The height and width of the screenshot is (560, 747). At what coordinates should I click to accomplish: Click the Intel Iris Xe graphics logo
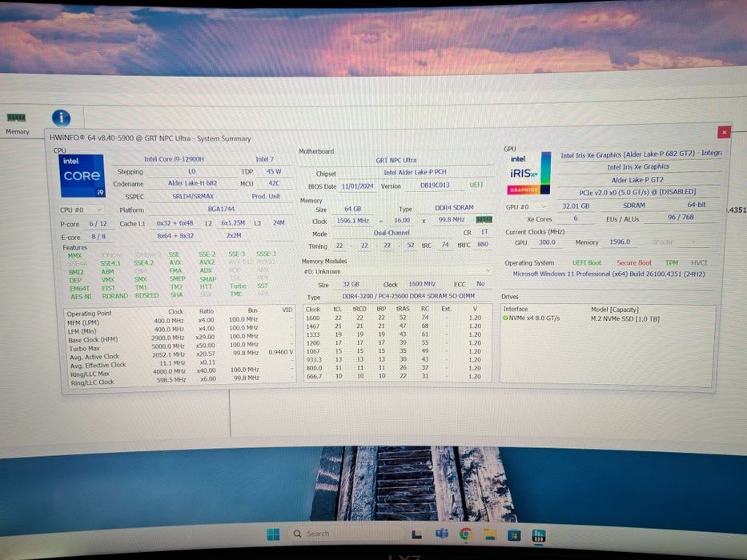tap(528, 173)
